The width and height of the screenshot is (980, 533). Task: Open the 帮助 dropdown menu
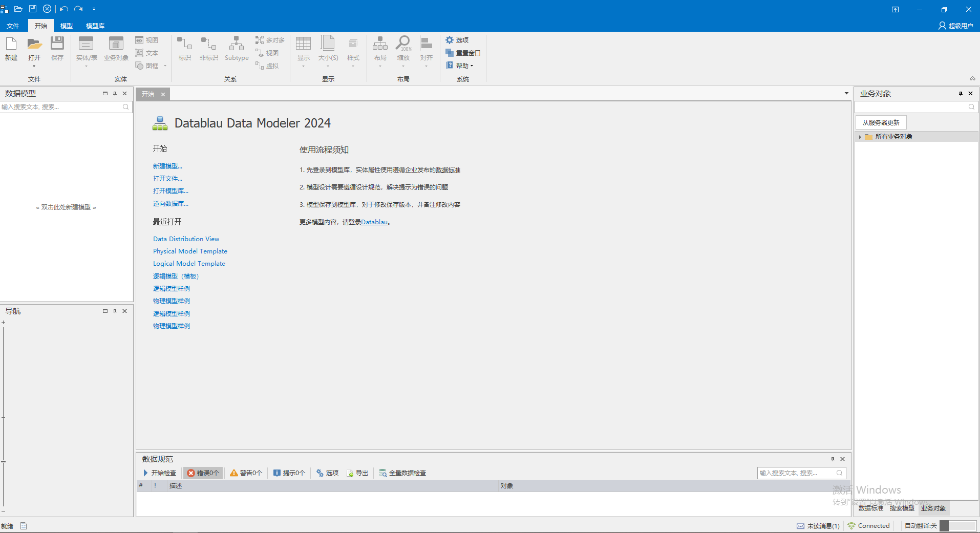click(x=460, y=66)
